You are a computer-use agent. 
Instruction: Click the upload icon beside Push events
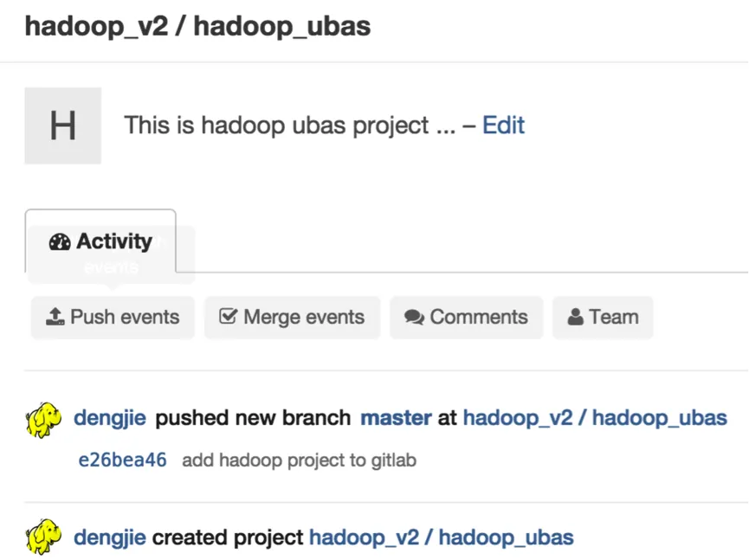[55, 318]
